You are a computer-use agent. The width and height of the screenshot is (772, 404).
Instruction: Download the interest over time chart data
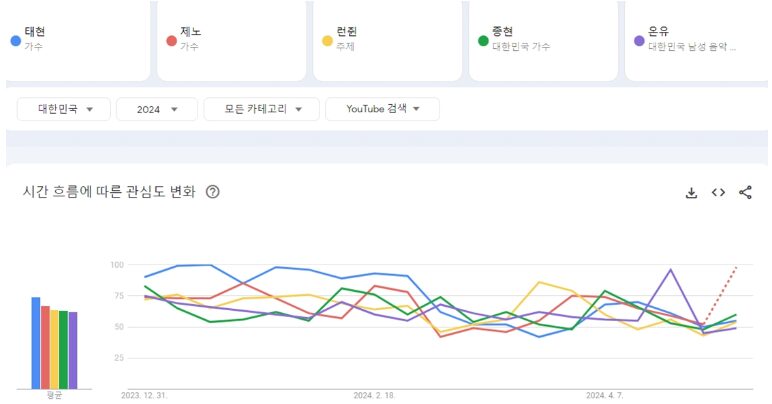[691, 193]
